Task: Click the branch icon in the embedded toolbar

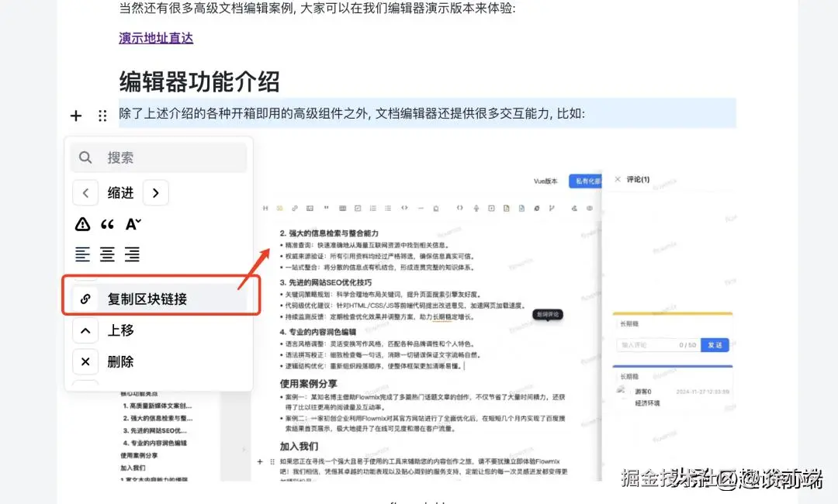Action: 552,209
